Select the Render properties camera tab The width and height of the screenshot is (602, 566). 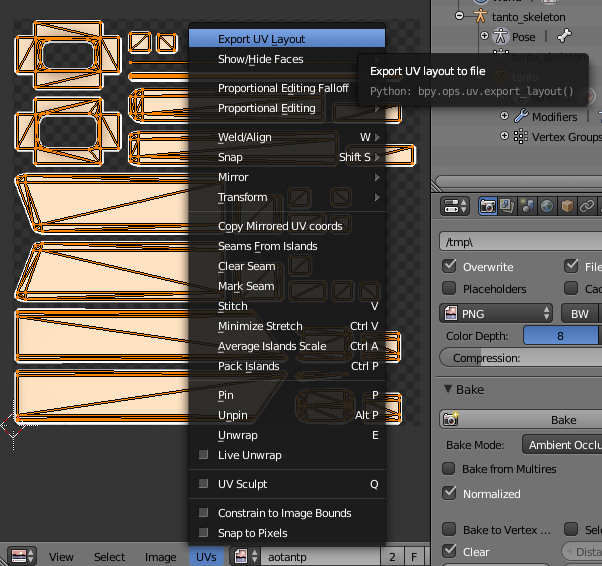[488, 206]
